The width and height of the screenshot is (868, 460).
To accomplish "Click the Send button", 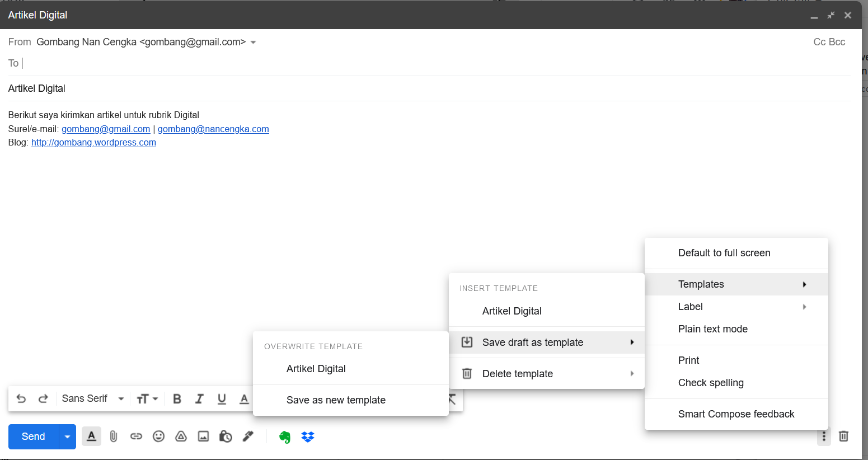I will tap(34, 436).
